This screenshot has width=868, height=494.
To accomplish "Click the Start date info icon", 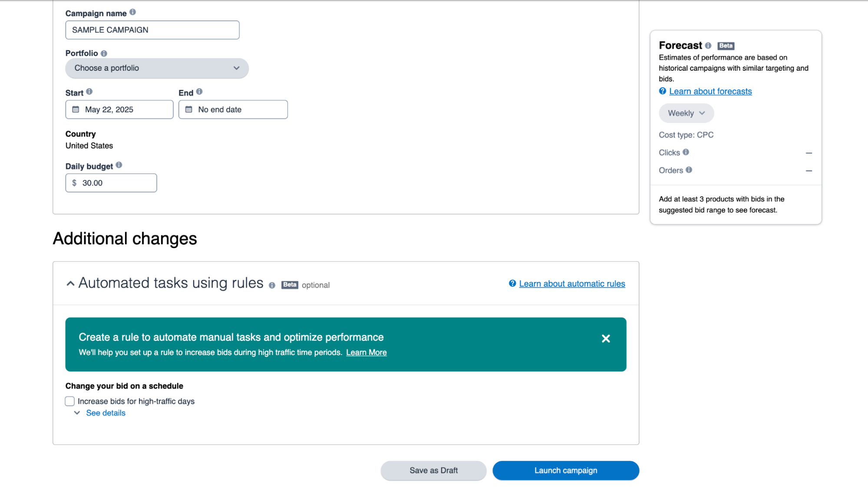I will (89, 92).
